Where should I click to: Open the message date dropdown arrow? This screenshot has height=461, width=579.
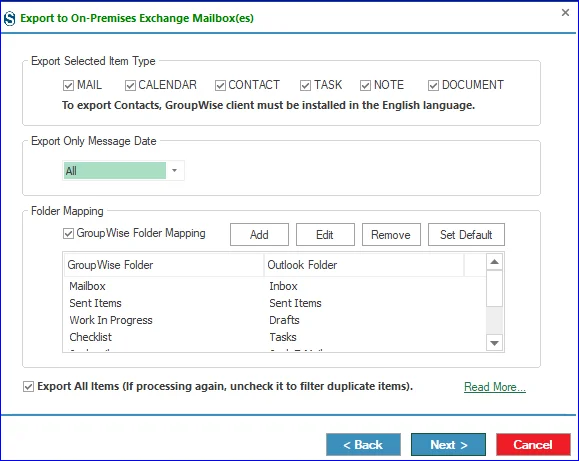(x=174, y=171)
